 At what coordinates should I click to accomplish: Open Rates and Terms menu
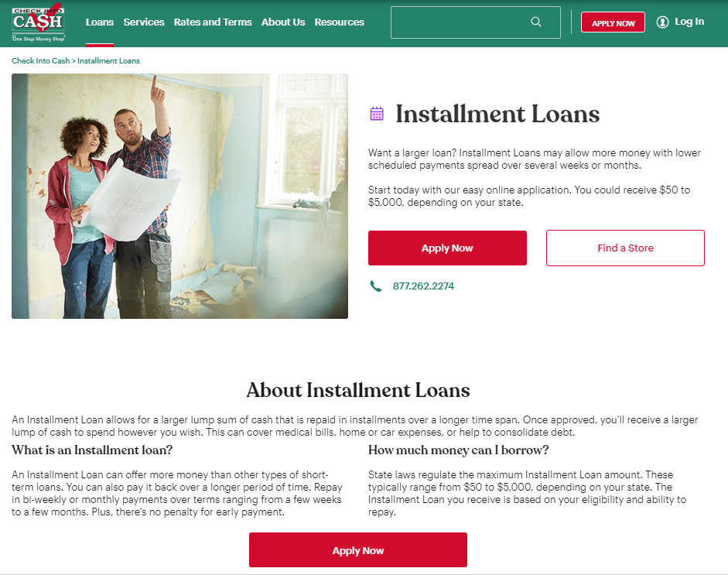tap(213, 22)
